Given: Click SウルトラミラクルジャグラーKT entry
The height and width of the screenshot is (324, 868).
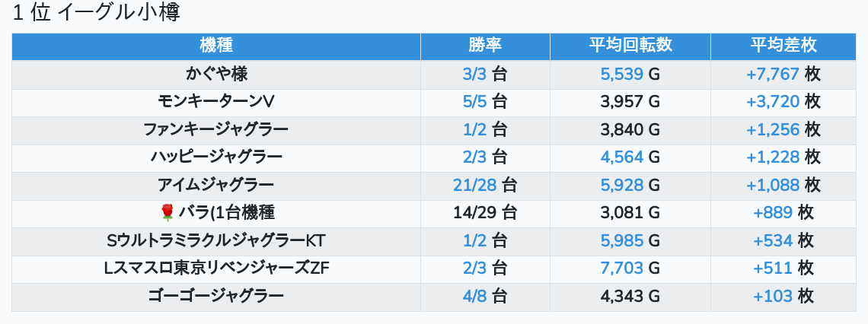Looking at the screenshot, I should pyautogui.click(x=216, y=240).
